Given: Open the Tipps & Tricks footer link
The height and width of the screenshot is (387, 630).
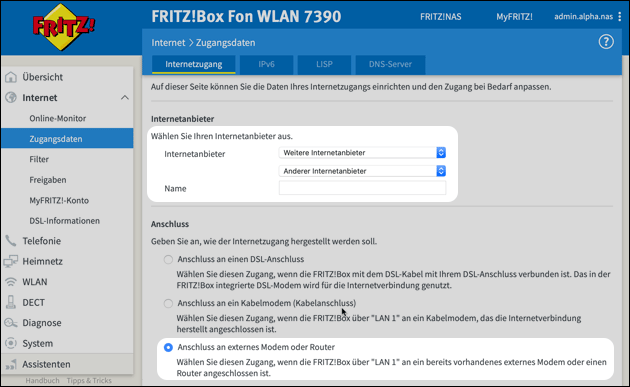Looking at the screenshot, I should pos(89,380).
